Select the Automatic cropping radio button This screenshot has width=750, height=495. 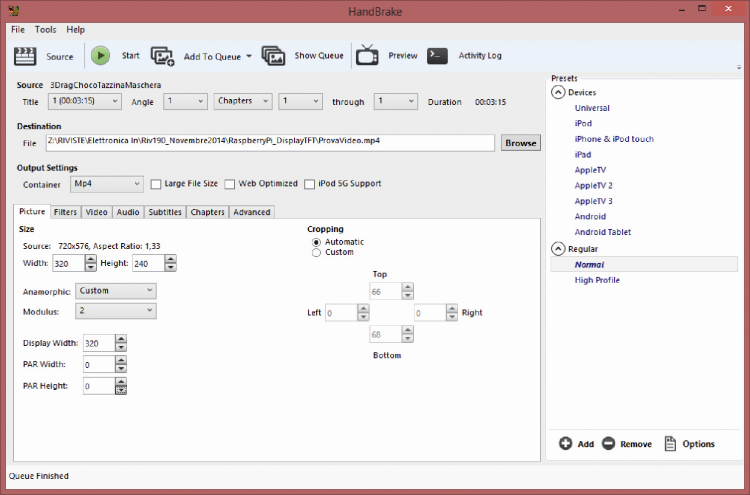pyautogui.click(x=316, y=242)
